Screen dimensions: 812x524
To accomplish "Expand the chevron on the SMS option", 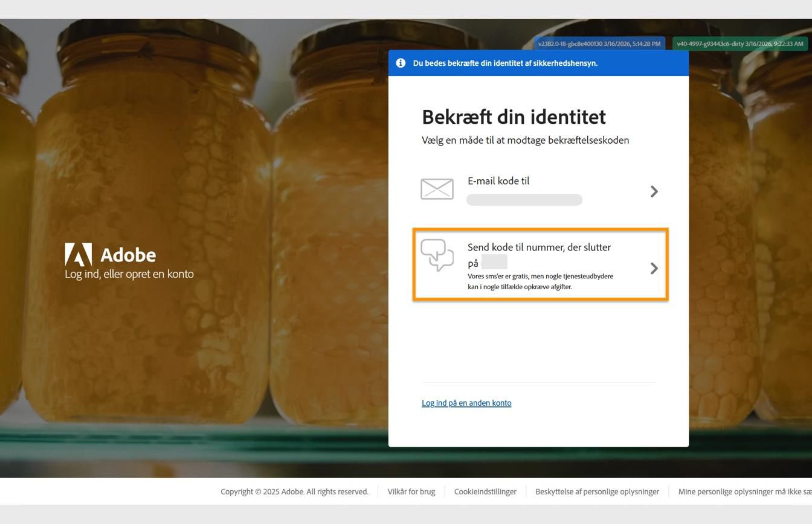I will [654, 268].
